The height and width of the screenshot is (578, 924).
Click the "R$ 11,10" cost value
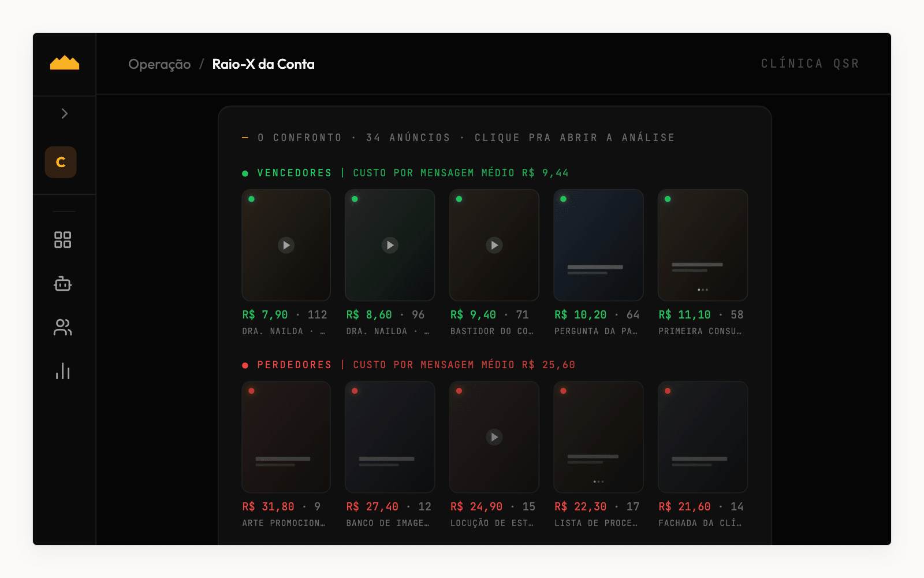pos(685,314)
